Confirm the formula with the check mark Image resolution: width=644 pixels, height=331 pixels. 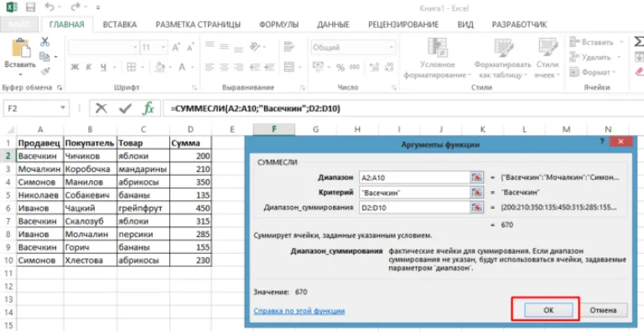125,108
